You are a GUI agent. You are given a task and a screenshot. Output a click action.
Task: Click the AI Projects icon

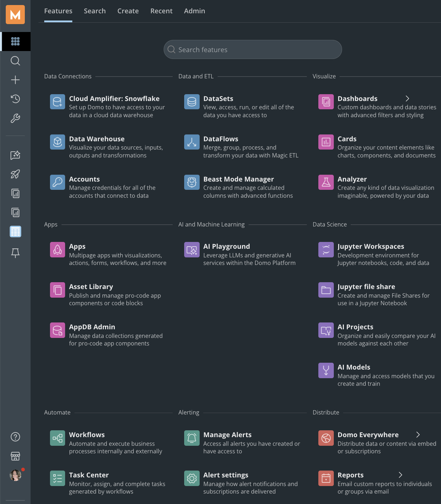[x=326, y=330]
